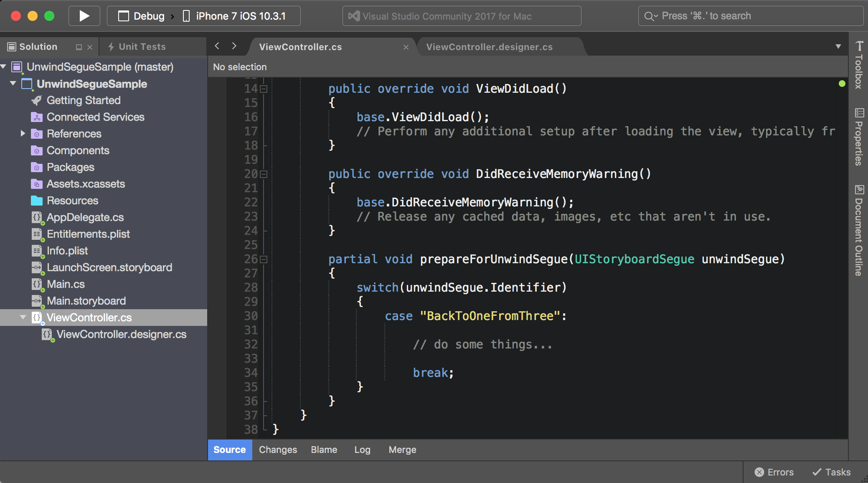Click the Main.storyboard file icon
The width and height of the screenshot is (868, 483).
point(37,301)
